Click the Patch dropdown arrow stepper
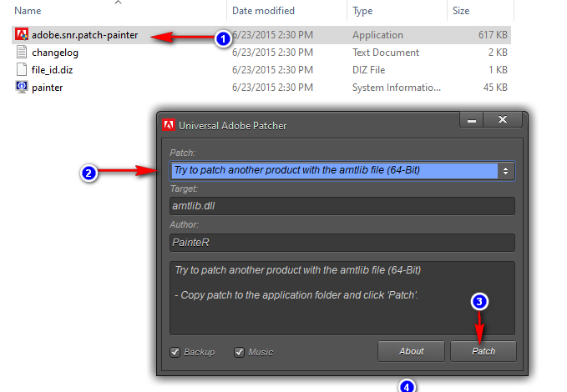Image resolution: width=567 pixels, height=392 pixels. click(505, 170)
